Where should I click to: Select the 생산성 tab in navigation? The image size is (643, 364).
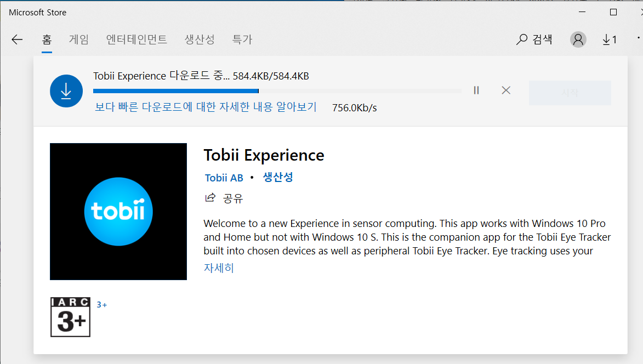[200, 40]
